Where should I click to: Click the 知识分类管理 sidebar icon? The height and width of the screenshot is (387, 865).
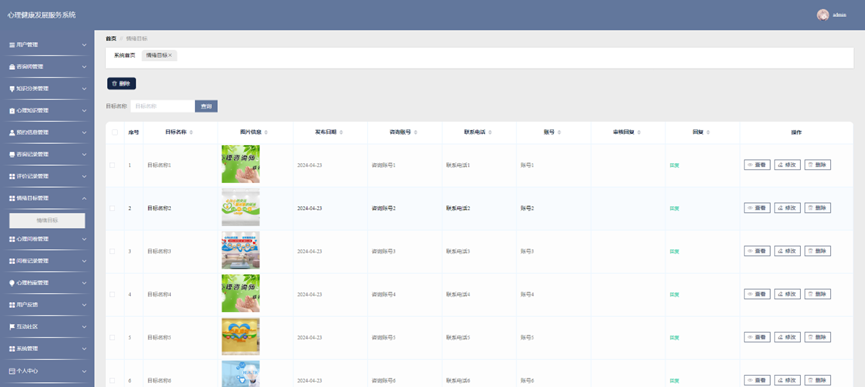coord(12,89)
